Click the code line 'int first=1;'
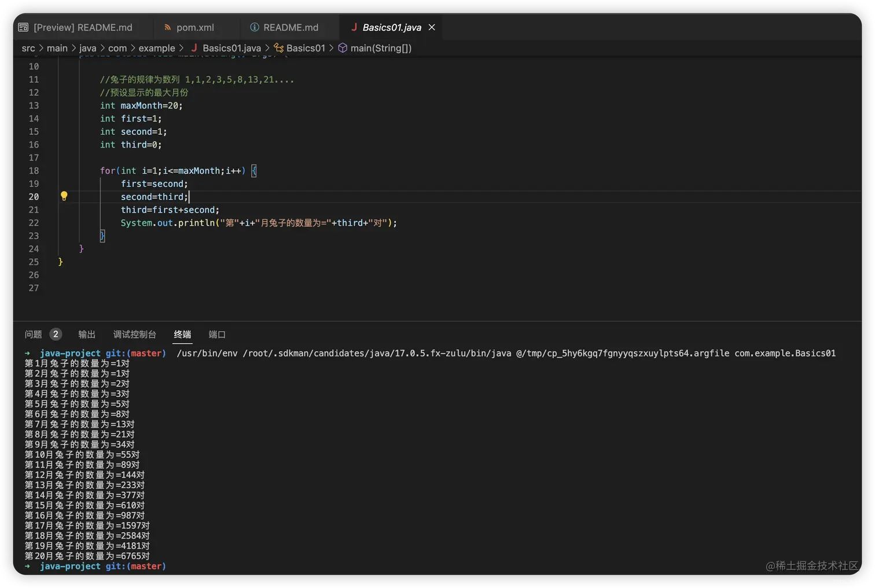875x588 pixels. [x=131, y=119]
